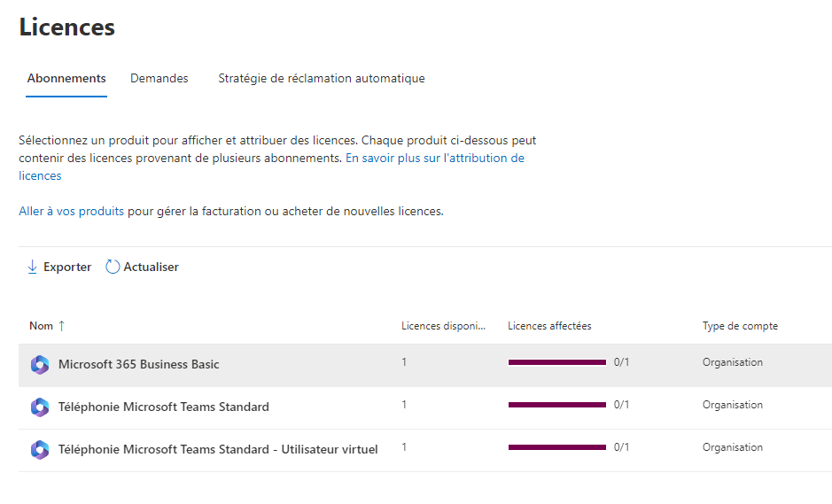Click the Exporter button label
832x504 pixels.
pos(67,267)
